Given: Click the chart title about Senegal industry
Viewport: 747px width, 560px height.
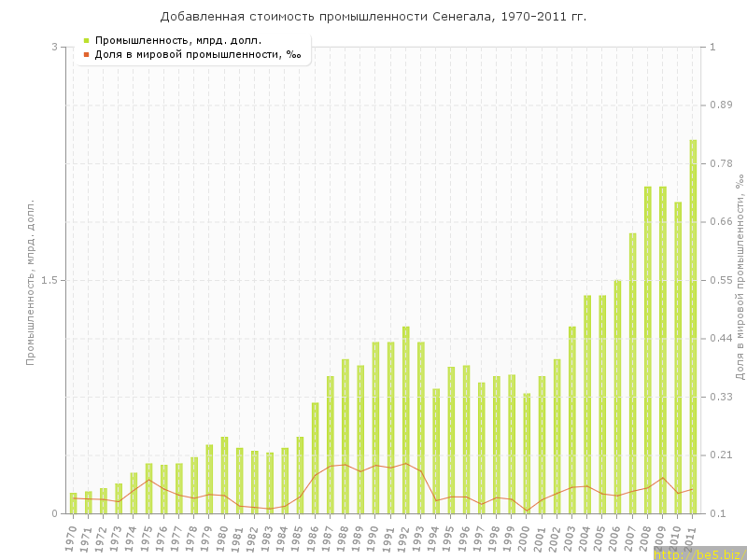Looking at the screenshot, I should 373,17.
